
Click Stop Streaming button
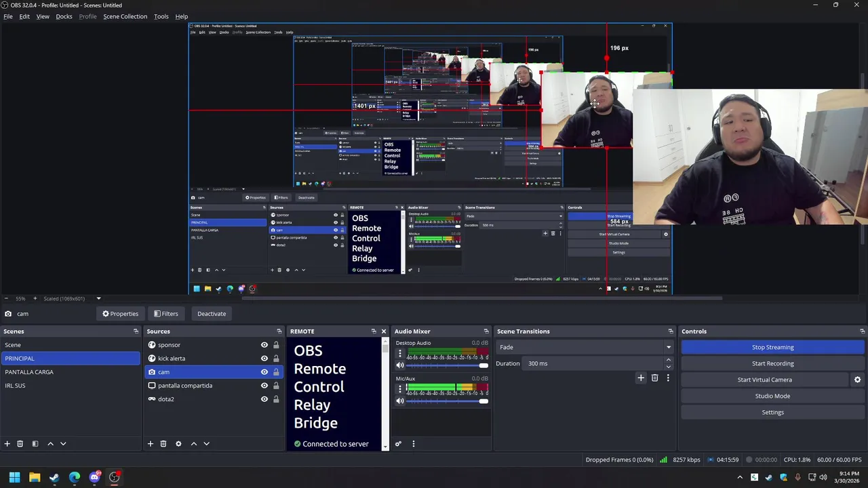772,347
